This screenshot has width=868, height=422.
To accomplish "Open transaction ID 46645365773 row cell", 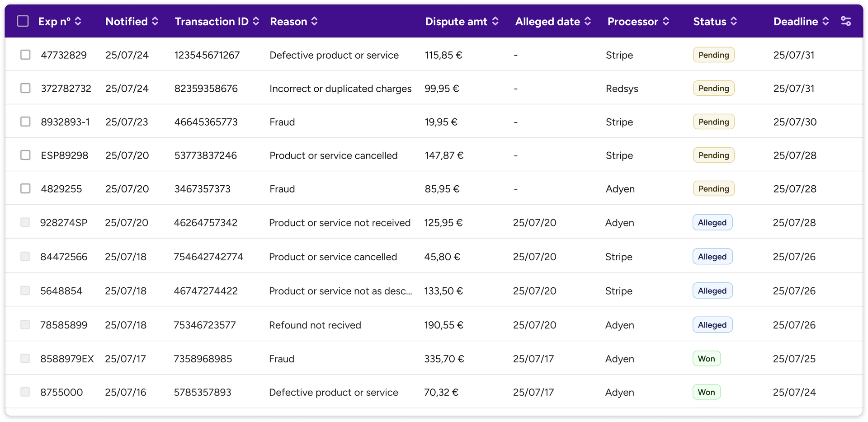I will coord(206,122).
